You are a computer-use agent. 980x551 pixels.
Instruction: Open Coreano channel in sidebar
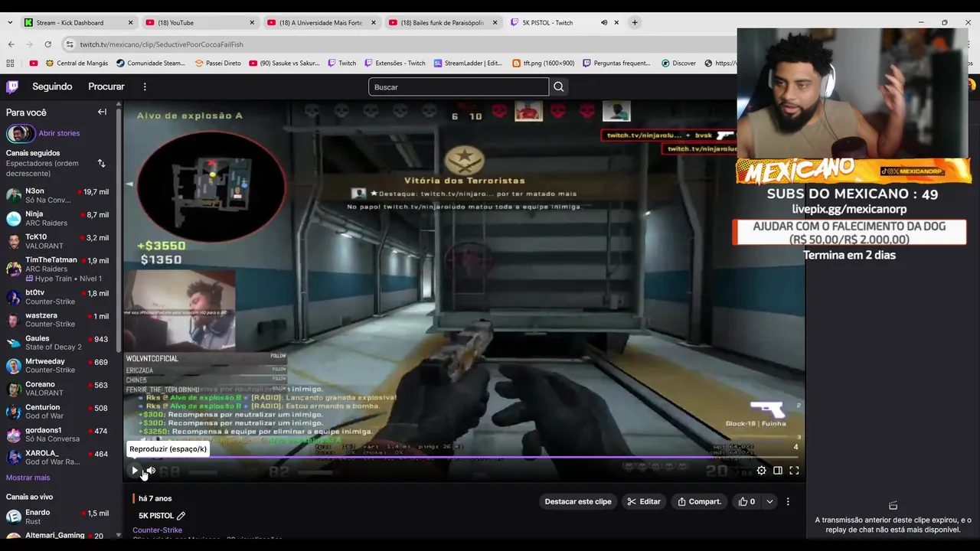(x=57, y=389)
